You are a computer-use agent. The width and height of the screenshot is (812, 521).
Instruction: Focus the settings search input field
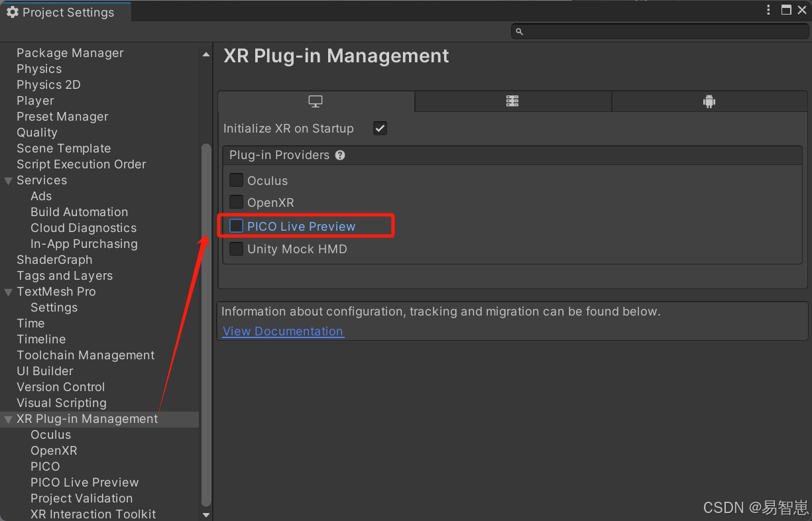[x=660, y=31]
